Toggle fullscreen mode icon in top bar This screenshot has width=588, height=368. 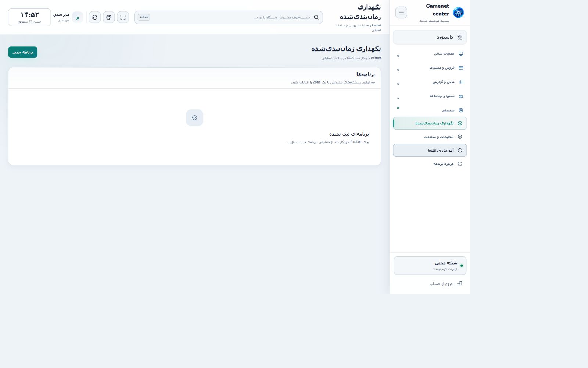[123, 17]
